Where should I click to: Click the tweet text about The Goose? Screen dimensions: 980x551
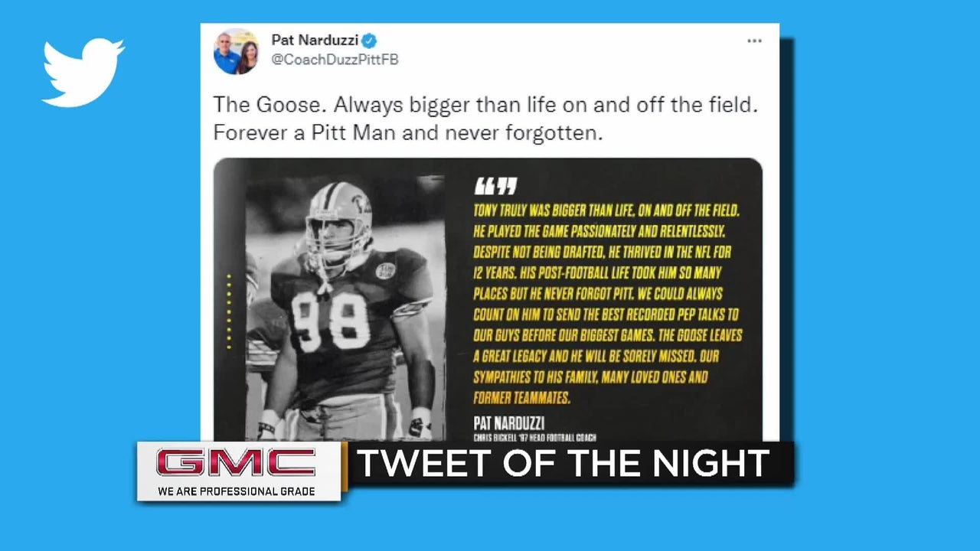coord(485,119)
